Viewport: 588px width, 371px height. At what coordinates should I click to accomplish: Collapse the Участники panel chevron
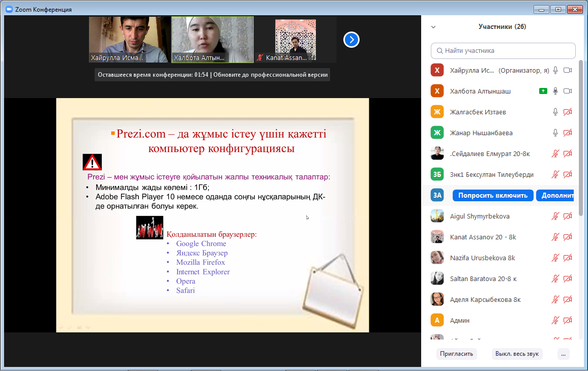433,27
